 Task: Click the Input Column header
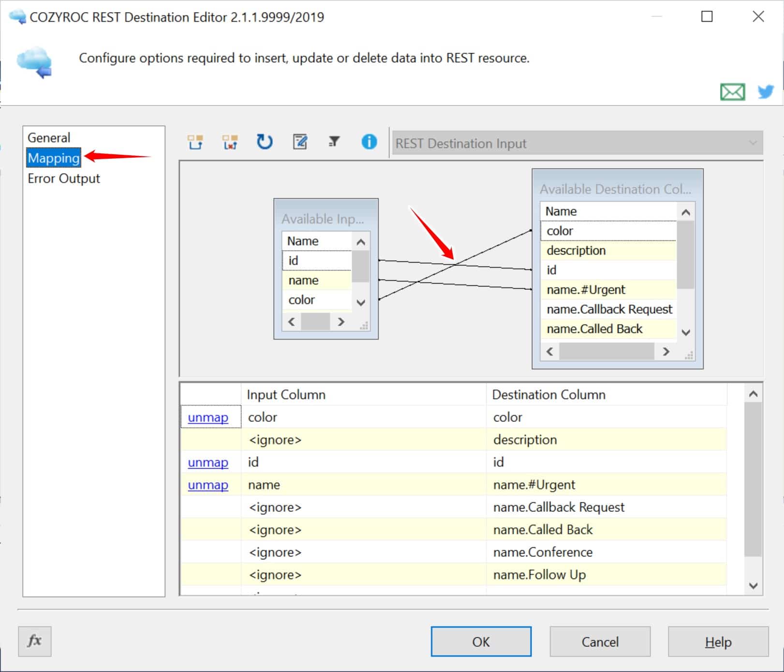pos(364,394)
